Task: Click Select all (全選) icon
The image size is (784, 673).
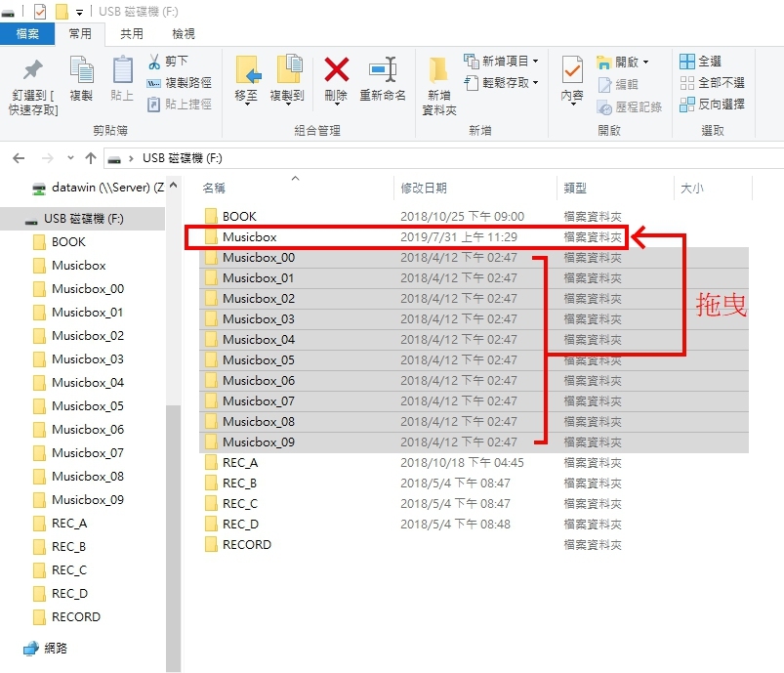Action: [687, 62]
